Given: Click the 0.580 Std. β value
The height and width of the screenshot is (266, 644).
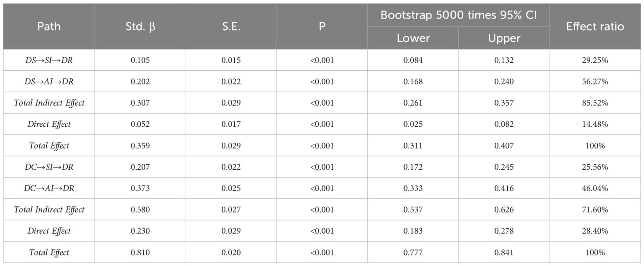Looking at the screenshot, I should pyautogui.click(x=140, y=209).
